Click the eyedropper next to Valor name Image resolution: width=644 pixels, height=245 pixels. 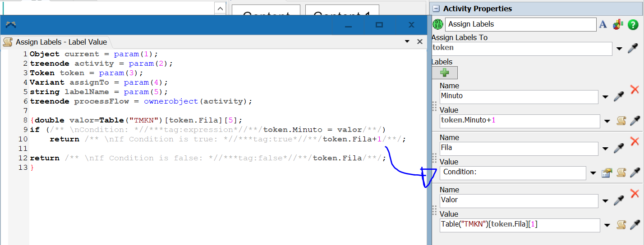point(619,200)
